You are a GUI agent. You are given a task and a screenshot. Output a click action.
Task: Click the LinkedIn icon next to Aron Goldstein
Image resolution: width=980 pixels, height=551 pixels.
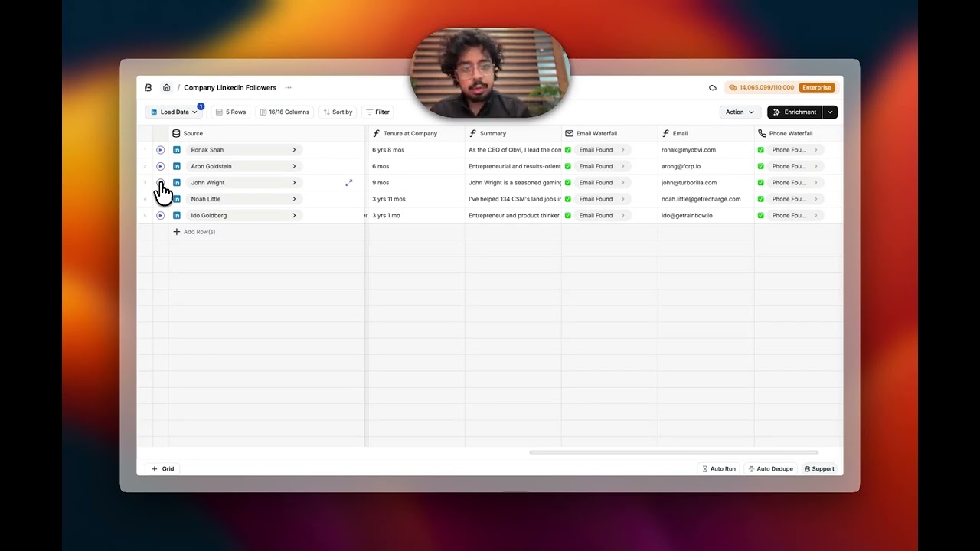(x=177, y=166)
